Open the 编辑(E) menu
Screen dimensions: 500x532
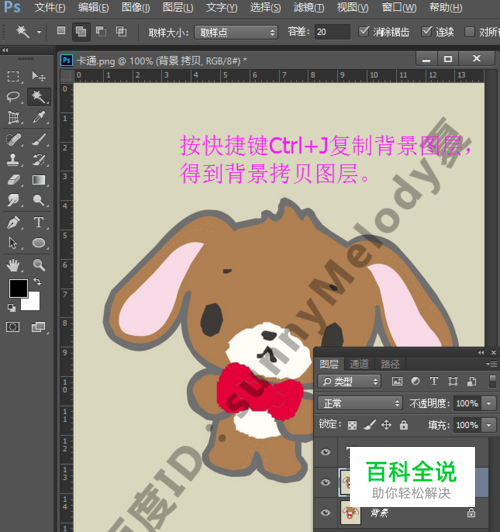click(x=93, y=7)
